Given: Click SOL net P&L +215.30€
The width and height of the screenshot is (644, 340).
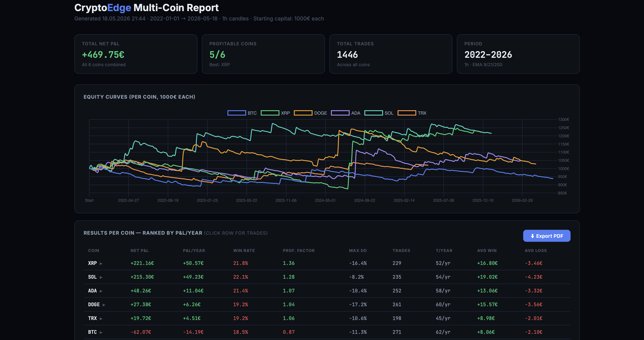Looking at the screenshot, I should [x=142, y=277].
